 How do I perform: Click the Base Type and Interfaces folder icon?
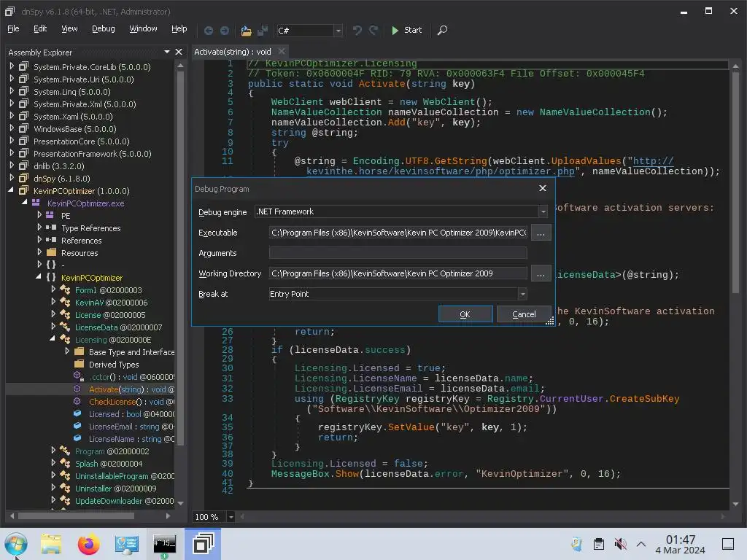coord(79,351)
